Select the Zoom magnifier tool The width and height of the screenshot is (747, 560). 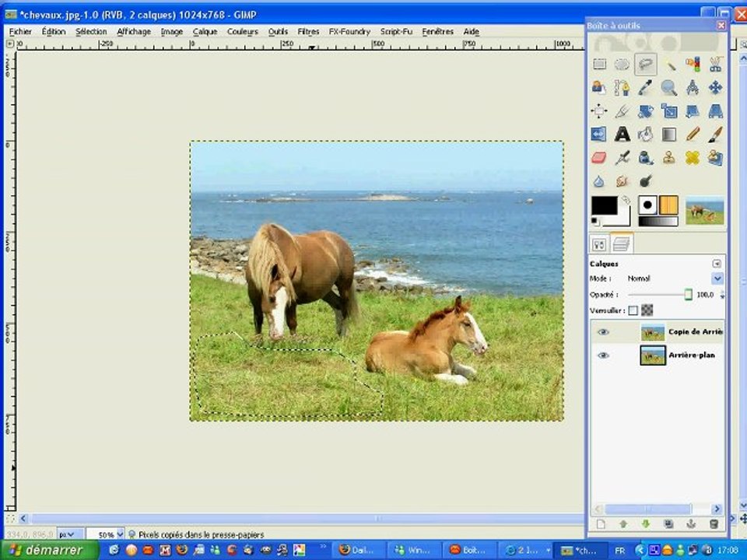(x=669, y=87)
